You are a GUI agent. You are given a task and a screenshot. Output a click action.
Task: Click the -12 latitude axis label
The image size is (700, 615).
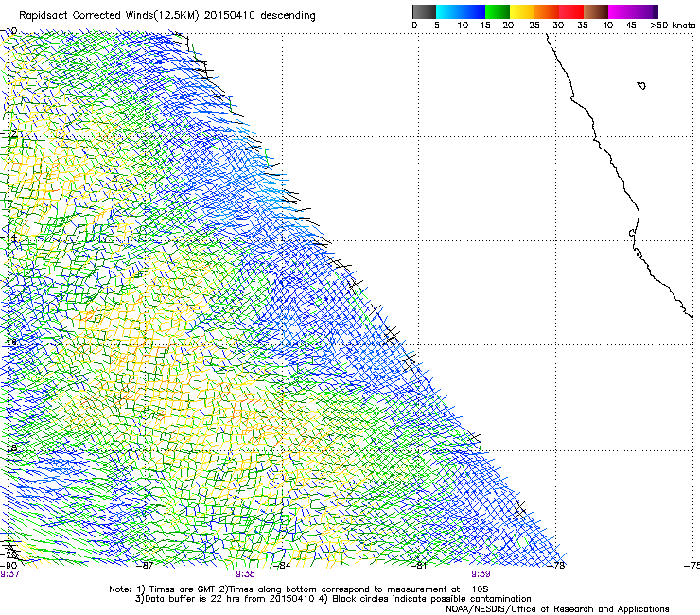pos(9,133)
